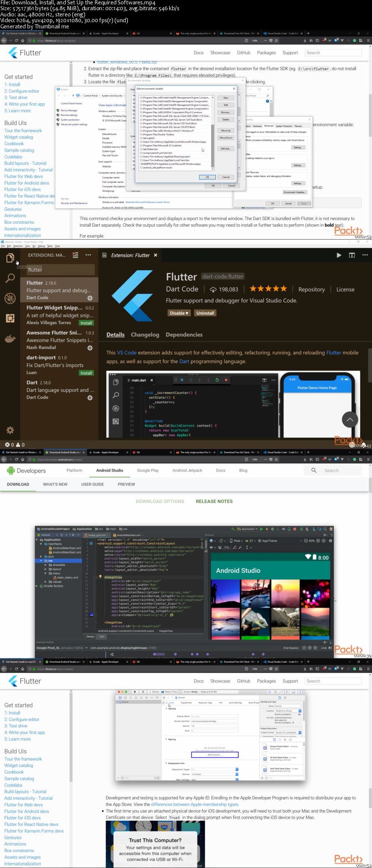Click the Environment Variables... button in System Properties
Screen dimensions: 372x868
(x=295, y=192)
